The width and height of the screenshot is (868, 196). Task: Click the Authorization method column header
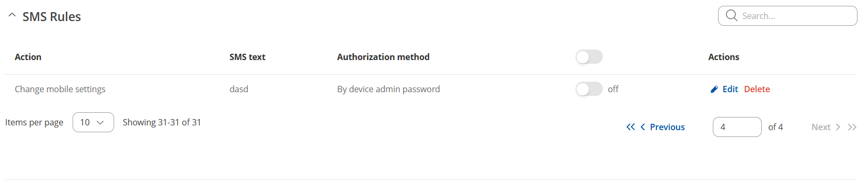[x=383, y=57]
